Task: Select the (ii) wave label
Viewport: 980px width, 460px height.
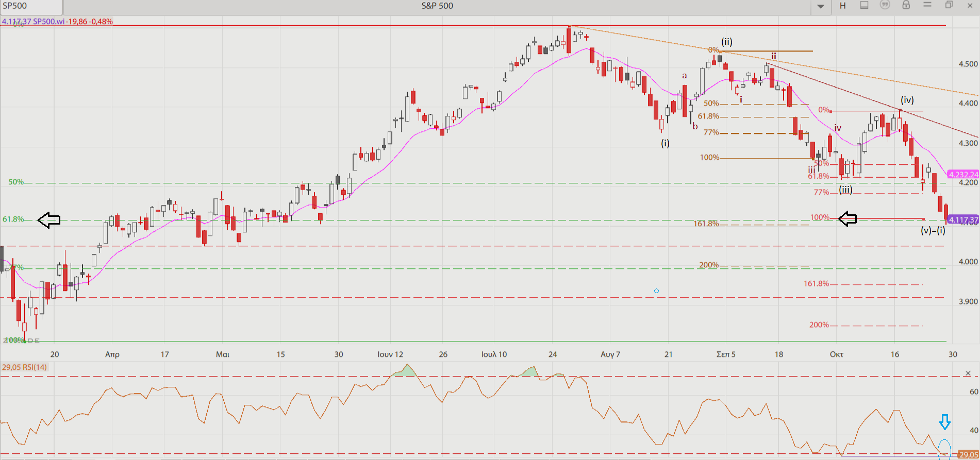Action: tap(727, 42)
